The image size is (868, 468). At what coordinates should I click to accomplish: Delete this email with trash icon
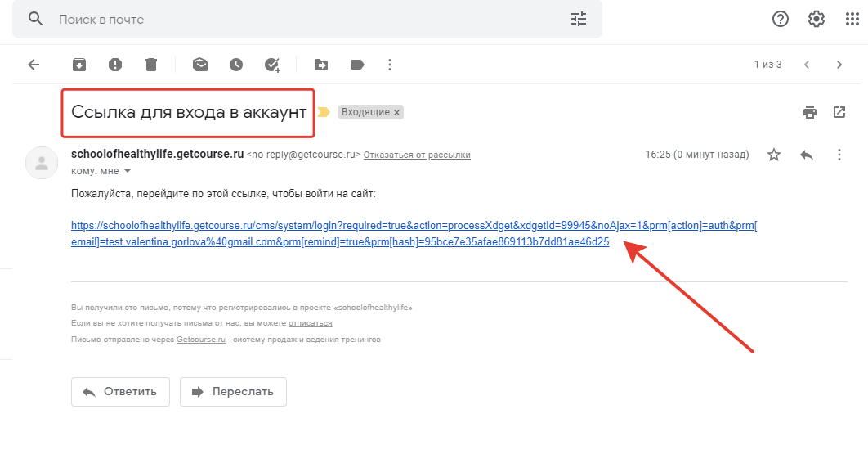151,65
